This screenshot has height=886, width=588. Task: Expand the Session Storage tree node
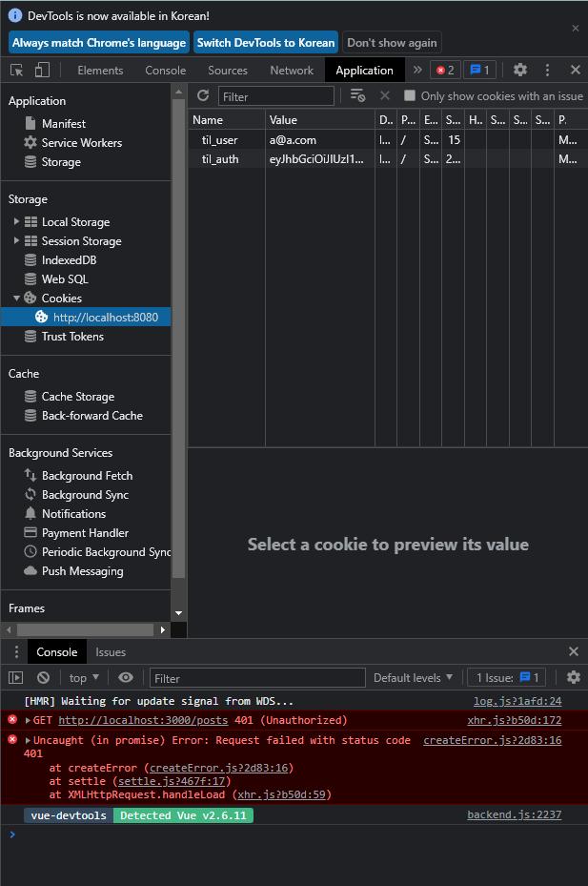tap(16, 240)
